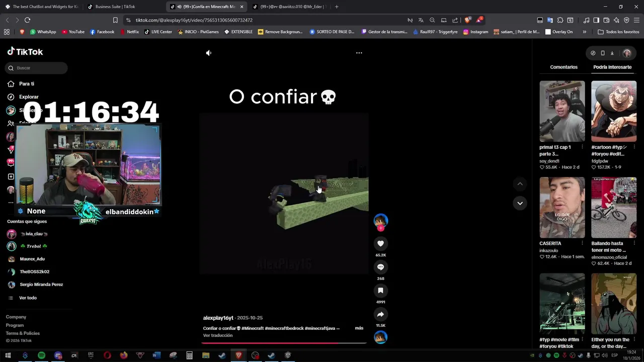The width and height of the screenshot is (644, 362).
Task: Open the video three-dot options menu
Action: click(359, 53)
